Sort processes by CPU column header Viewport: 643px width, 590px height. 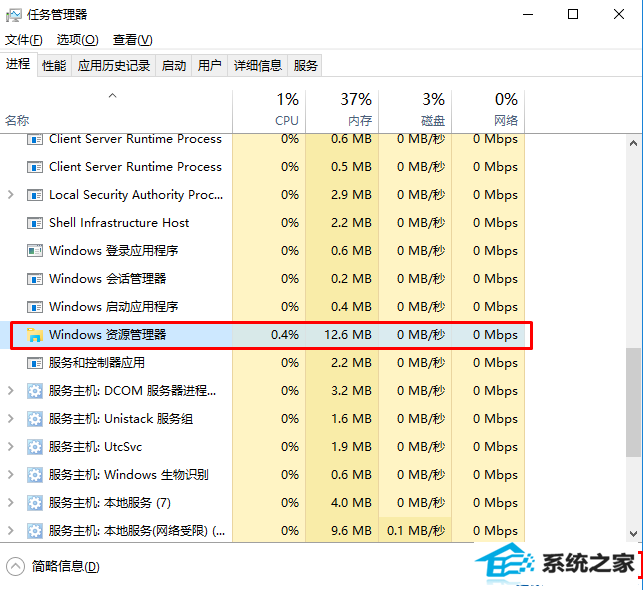coord(269,112)
